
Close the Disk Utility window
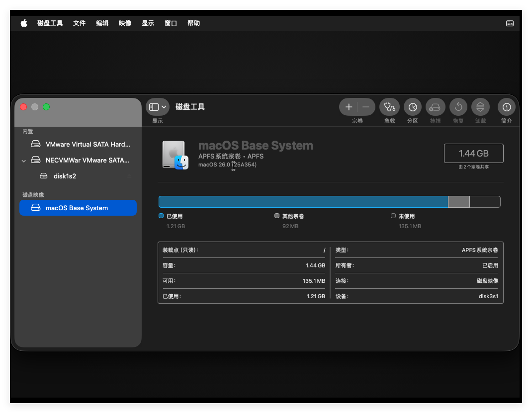(23, 107)
